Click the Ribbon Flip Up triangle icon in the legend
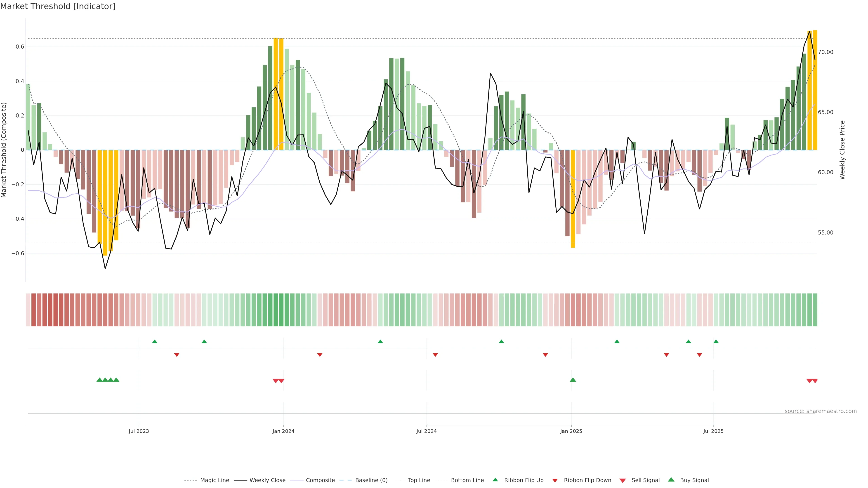This screenshot has height=488, width=868. (495, 480)
